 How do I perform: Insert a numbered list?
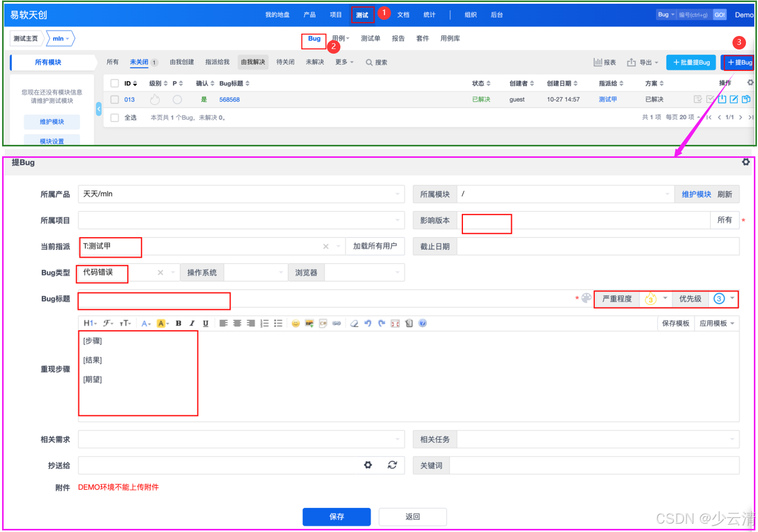tap(265, 324)
